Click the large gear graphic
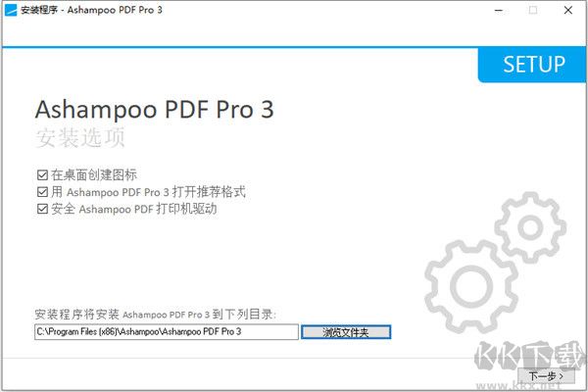This screenshot has width=588, height=392. point(471,287)
